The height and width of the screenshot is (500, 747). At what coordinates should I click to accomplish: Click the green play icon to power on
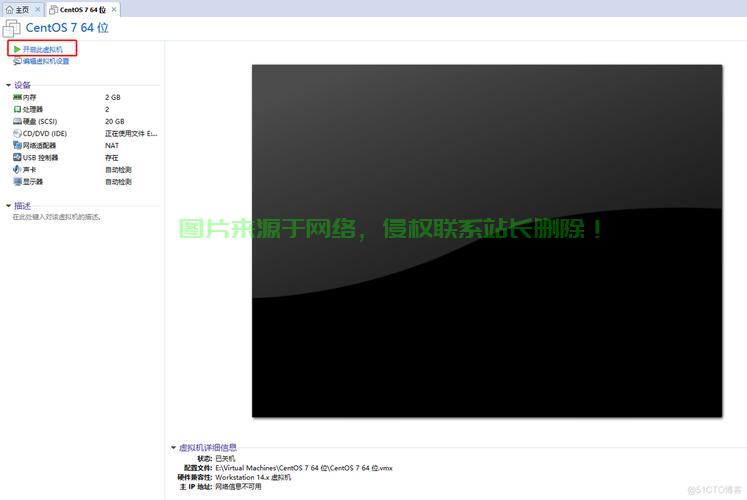[x=17, y=48]
